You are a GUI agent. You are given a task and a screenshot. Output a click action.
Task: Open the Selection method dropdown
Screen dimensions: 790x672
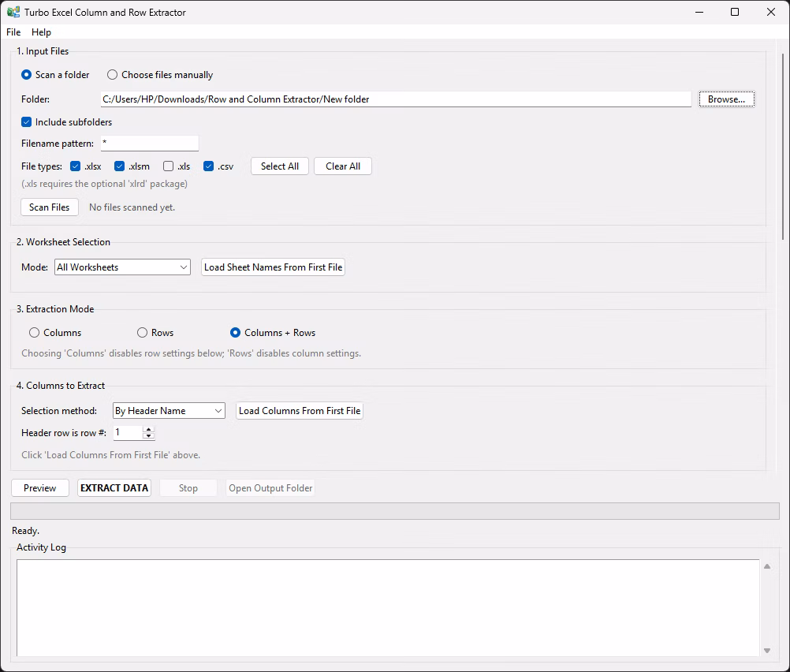(169, 411)
